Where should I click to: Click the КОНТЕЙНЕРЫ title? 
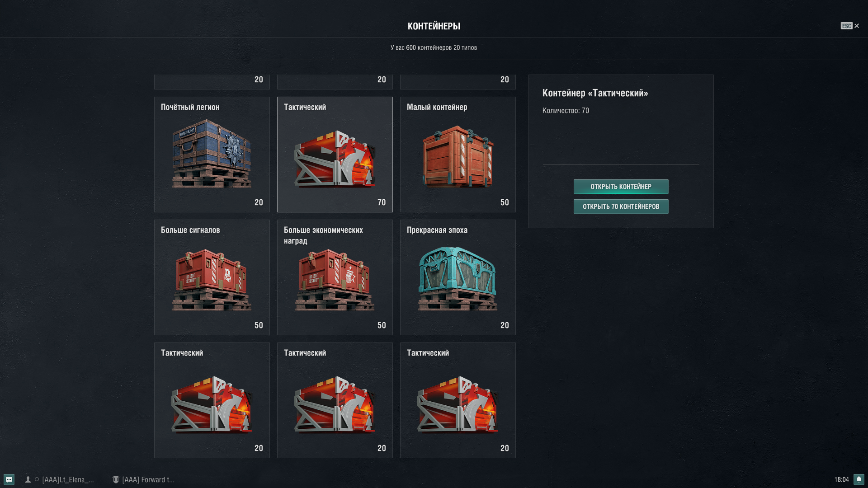434,26
